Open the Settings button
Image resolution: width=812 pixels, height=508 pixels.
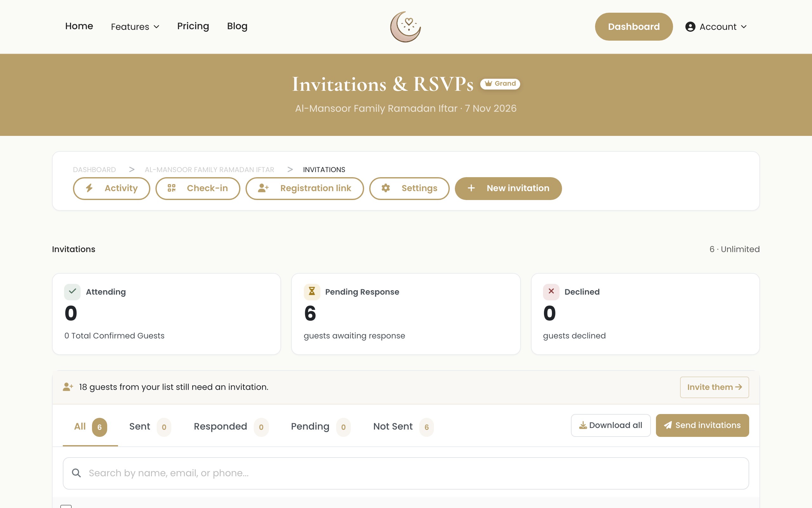pos(409,188)
